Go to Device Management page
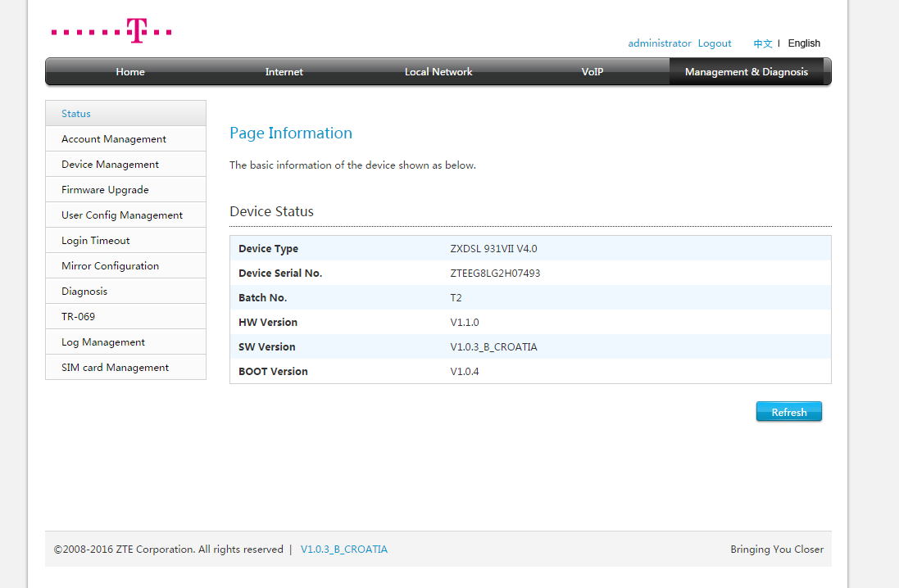 click(x=110, y=165)
